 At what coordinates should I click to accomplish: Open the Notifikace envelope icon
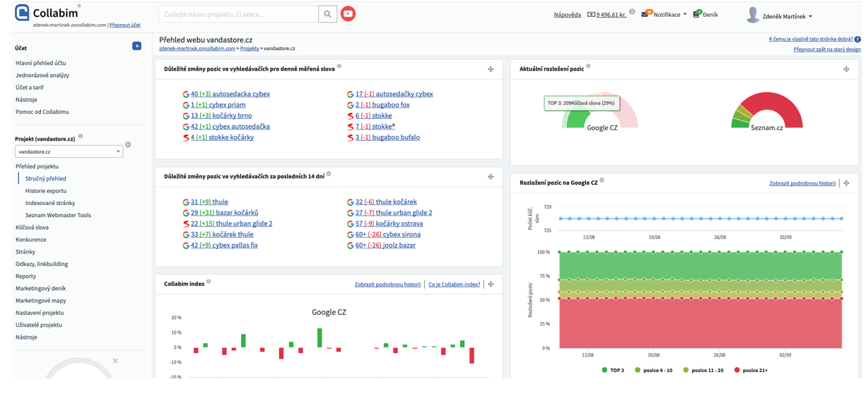coord(645,14)
